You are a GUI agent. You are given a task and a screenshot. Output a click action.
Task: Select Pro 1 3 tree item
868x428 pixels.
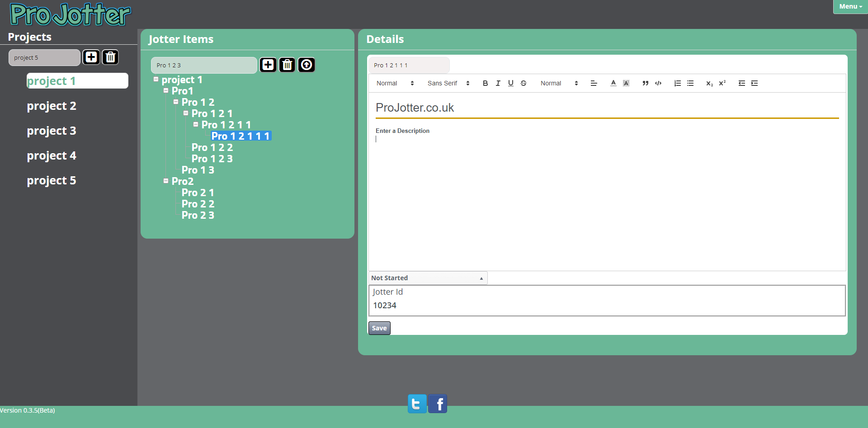198,170
